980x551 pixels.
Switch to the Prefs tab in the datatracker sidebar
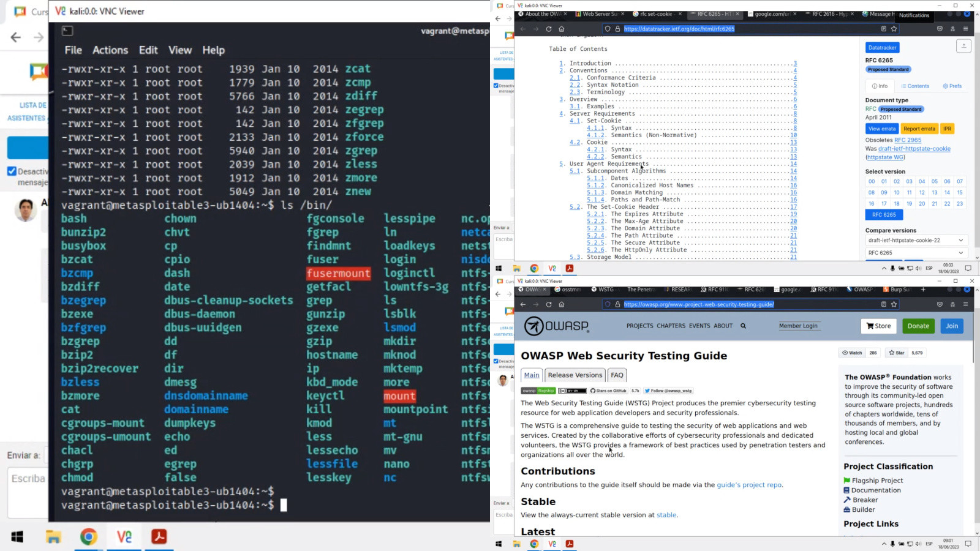[952, 86]
